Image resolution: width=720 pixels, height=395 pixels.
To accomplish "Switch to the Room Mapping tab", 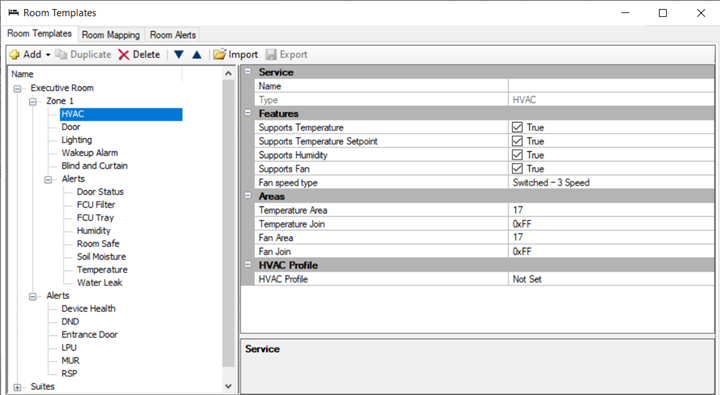I will 111,35.
